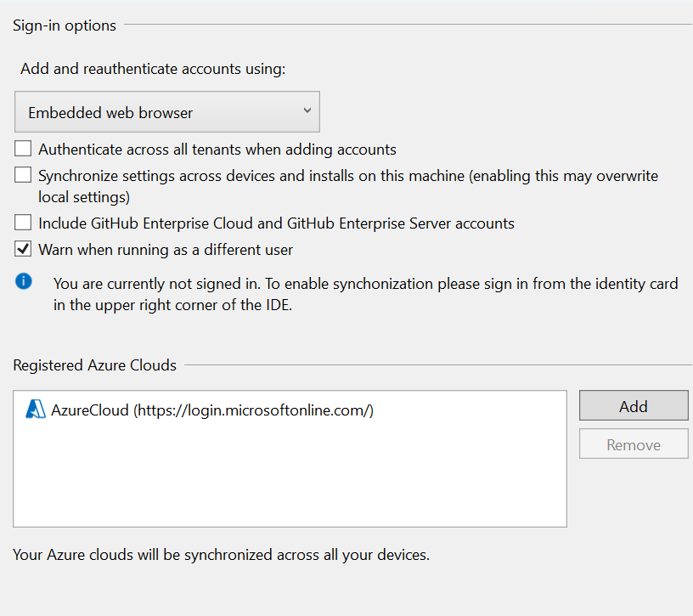Click the blue information icon
The height and width of the screenshot is (616, 693).
[24, 281]
